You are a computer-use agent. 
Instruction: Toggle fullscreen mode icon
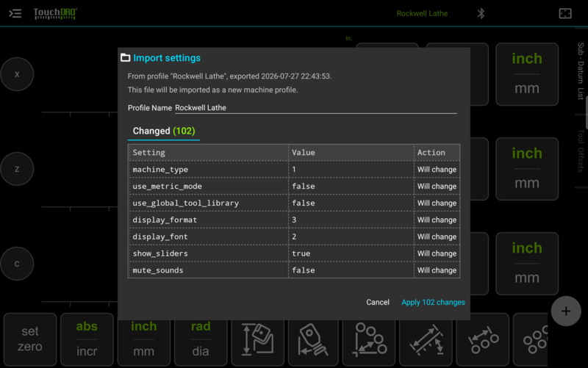(565, 14)
